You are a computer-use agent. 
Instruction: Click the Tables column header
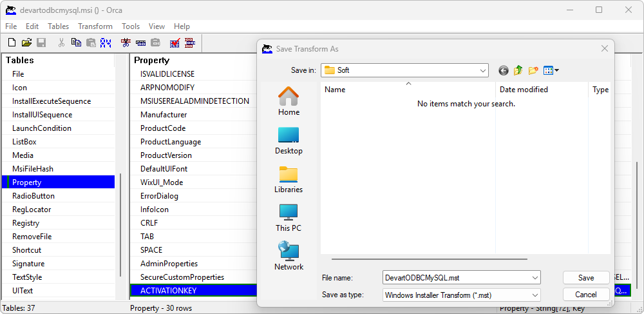(x=59, y=60)
